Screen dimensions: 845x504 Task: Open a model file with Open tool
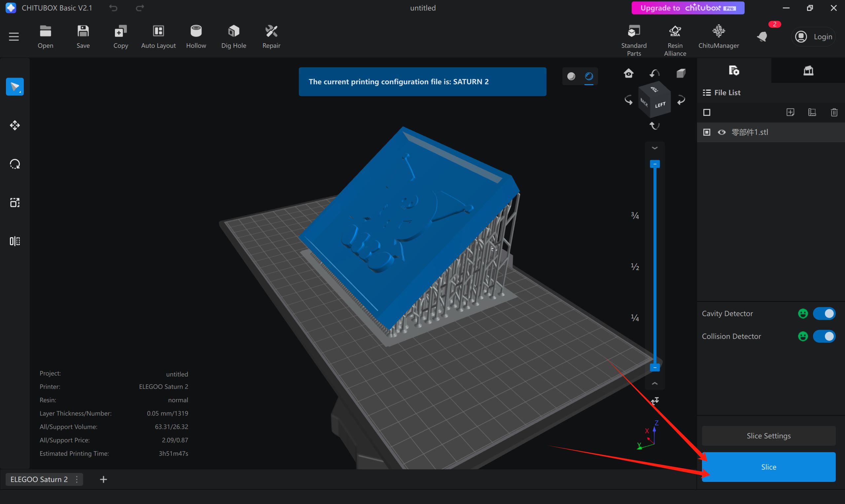[x=46, y=37]
